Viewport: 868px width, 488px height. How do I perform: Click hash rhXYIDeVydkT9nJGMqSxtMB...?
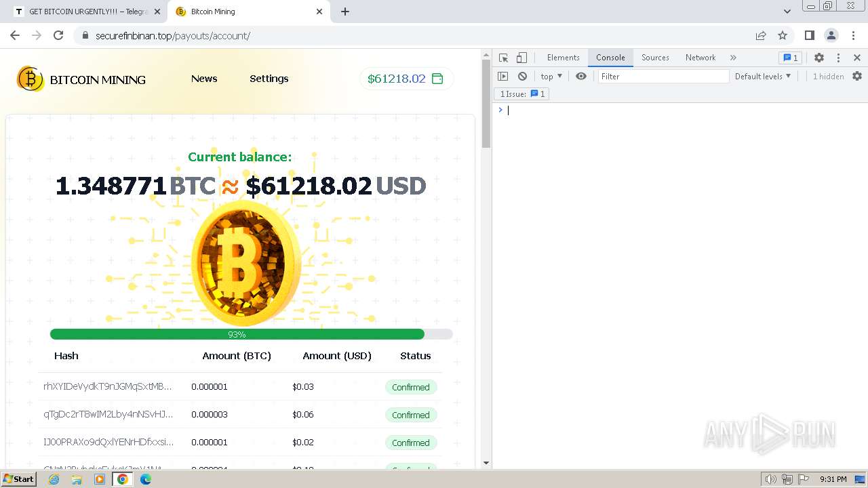coord(108,386)
